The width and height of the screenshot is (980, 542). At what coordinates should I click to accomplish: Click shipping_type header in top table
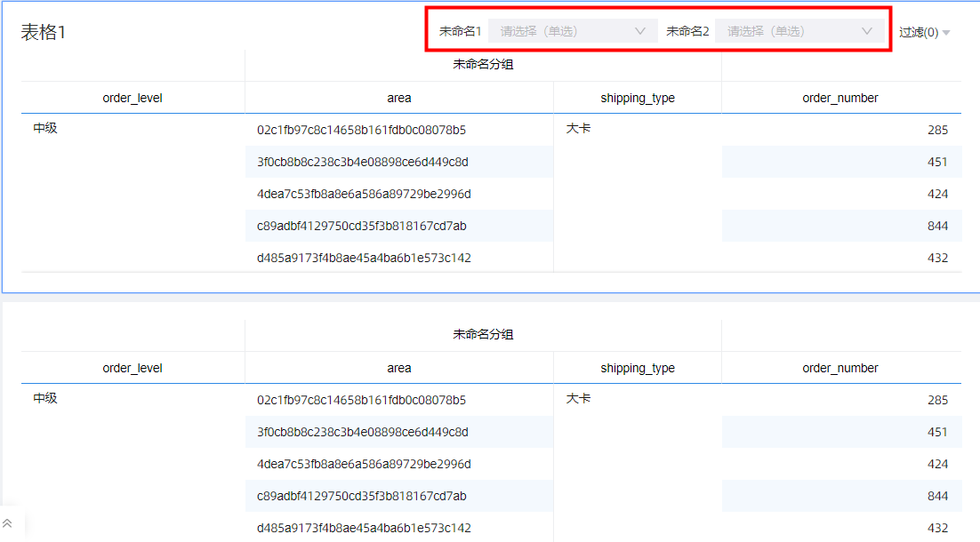point(637,99)
